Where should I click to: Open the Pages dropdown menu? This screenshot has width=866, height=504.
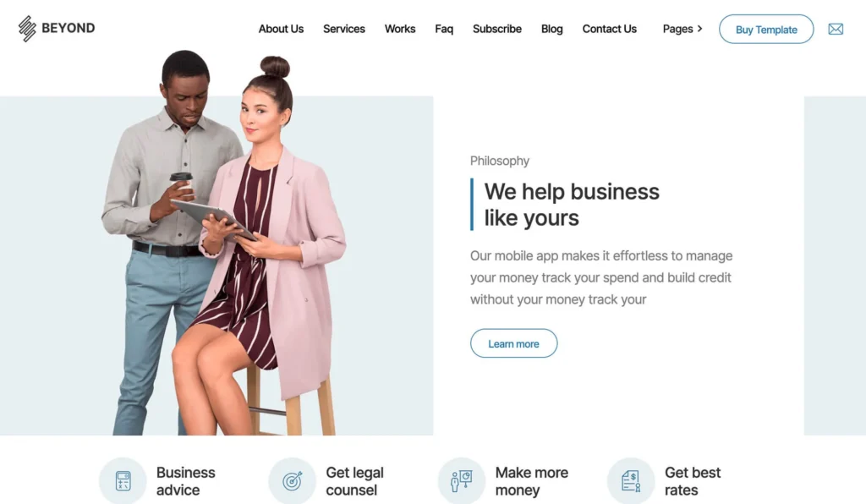[682, 29]
